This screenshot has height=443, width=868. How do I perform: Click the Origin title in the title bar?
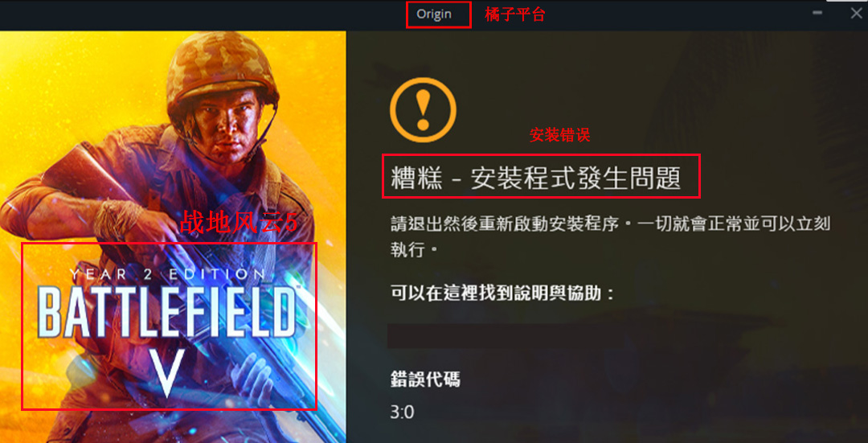tap(434, 14)
